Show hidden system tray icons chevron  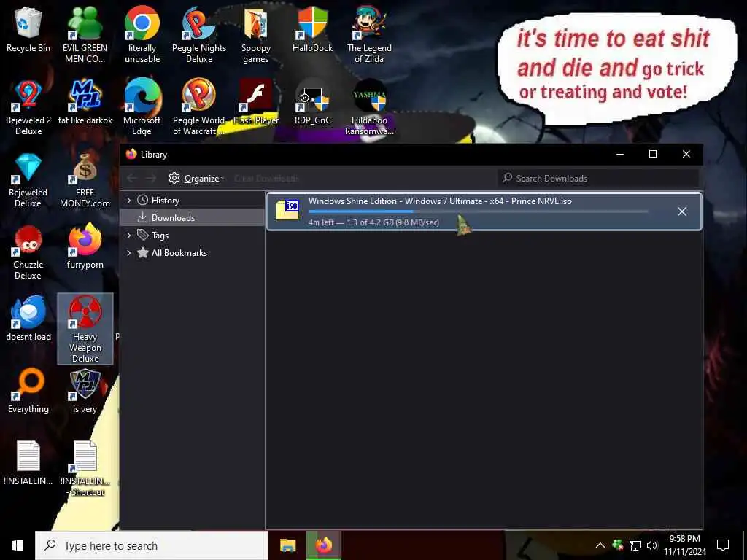pos(600,545)
